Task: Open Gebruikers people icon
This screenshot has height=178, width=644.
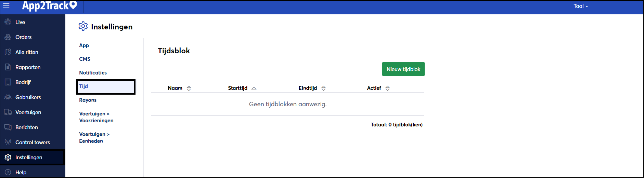Action: click(8, 97)
